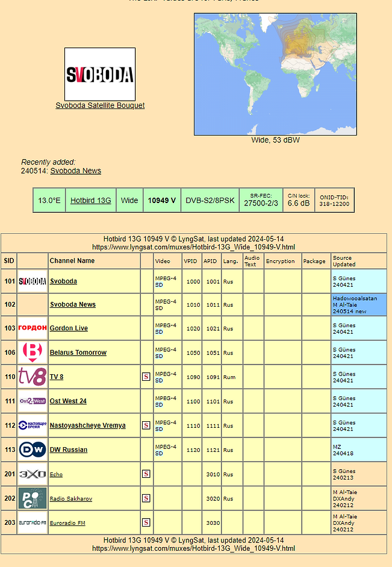Click the lyngsat URL in table header
The width and height of the screenshot is (392, 567).
click(194, 247)
